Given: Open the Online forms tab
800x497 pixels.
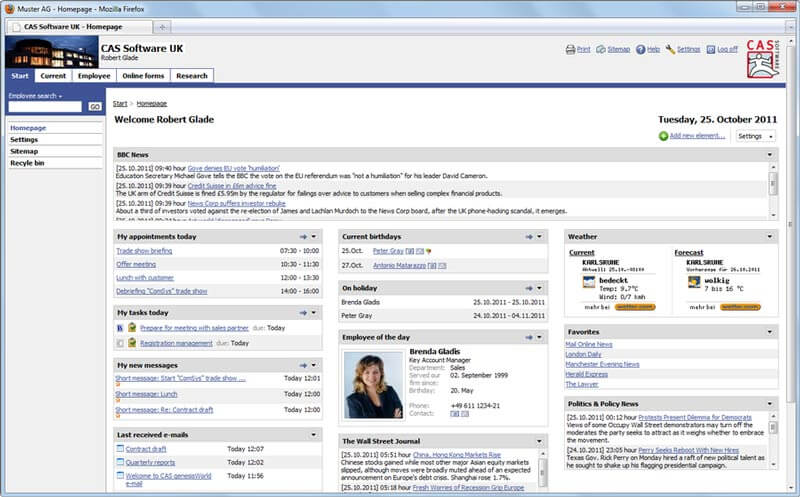Looking at the screenshot, I should pos(143,76).
